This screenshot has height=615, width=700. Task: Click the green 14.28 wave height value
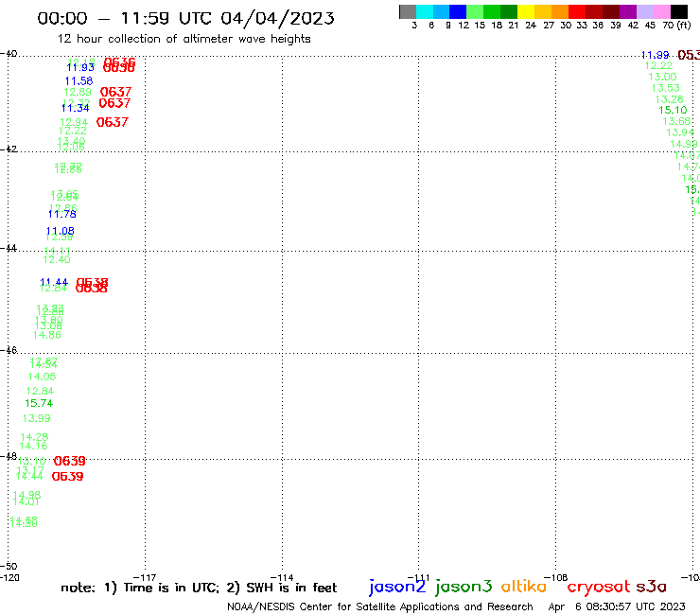pyautogui.click(x=34, y=437)
